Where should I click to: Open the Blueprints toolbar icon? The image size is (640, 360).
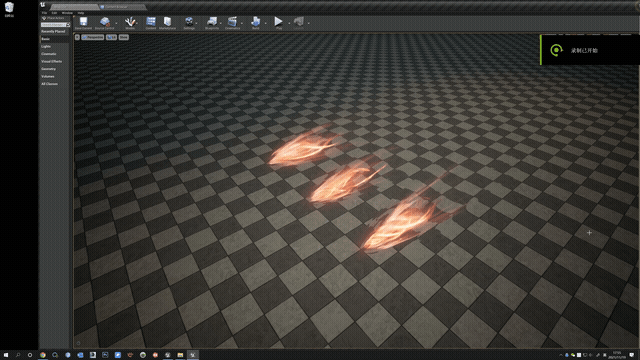[212, 22]
